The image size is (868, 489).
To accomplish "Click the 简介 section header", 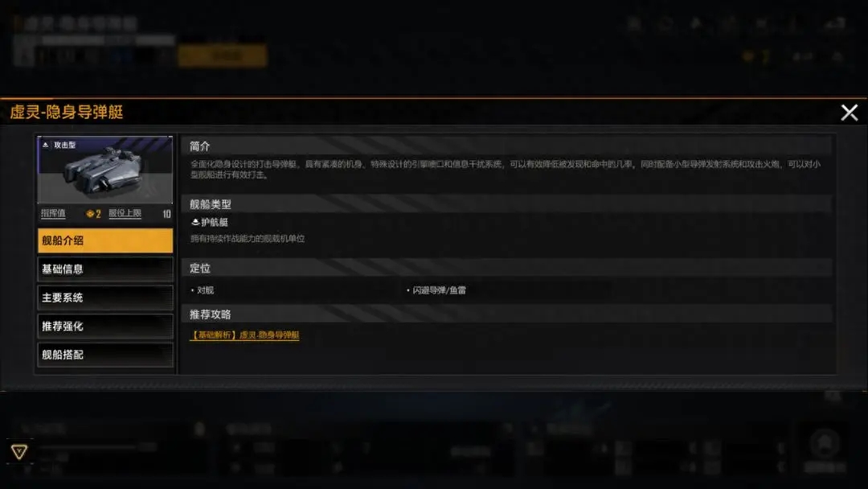I will point(200,146).
